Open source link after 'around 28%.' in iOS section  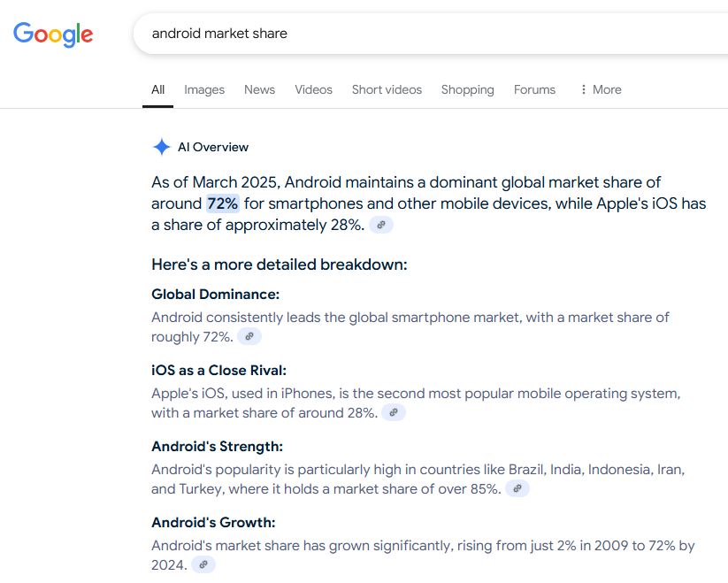click(x=394, y=412)
